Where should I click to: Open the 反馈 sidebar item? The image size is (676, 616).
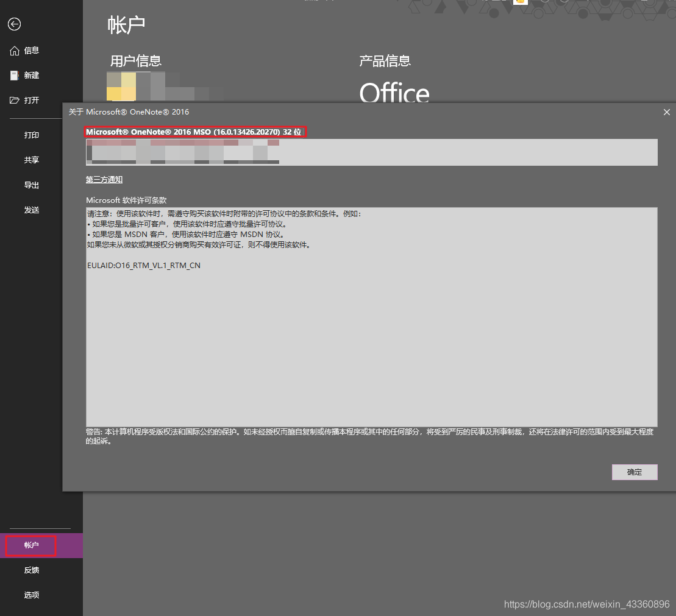tap(32, 570)
